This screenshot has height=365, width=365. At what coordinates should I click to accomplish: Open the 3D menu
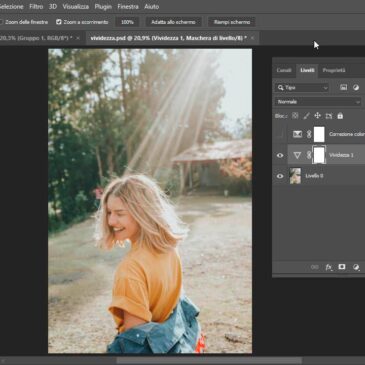click(x=53, y=7)
